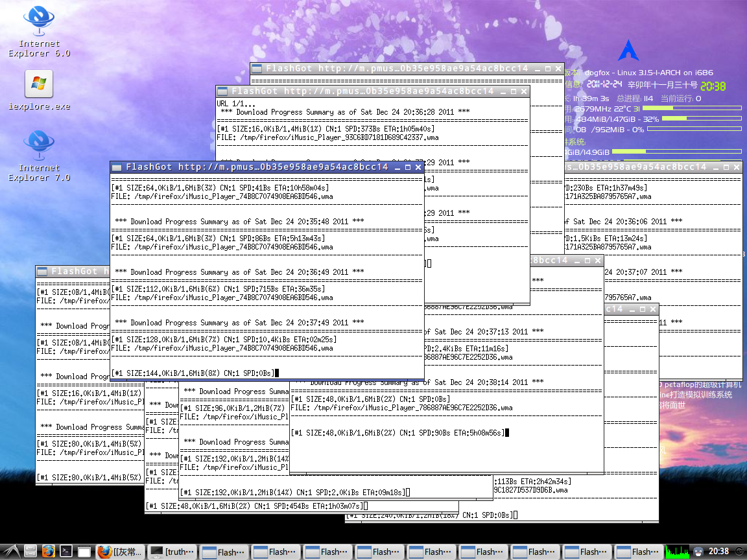Close the window titled ending '8bcc14' showing 90Bs speed
The image size is (747, 560).
point(598,261)
